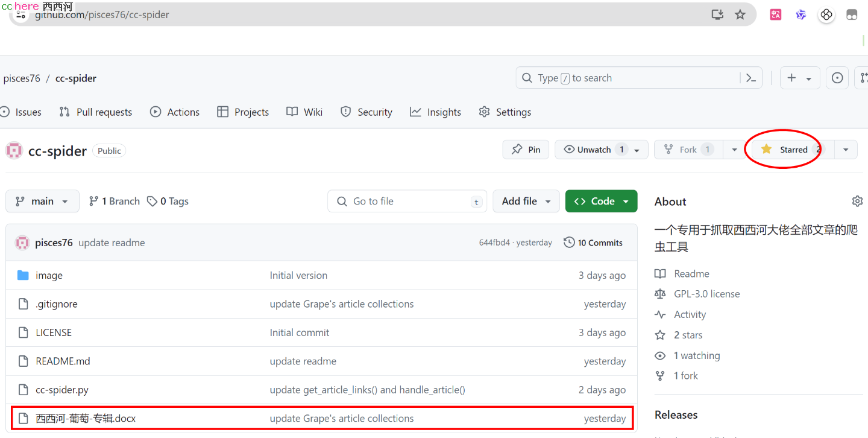View the 1 Branch link
This screenshot has height=438, width=868.
(x=114, y=201)
